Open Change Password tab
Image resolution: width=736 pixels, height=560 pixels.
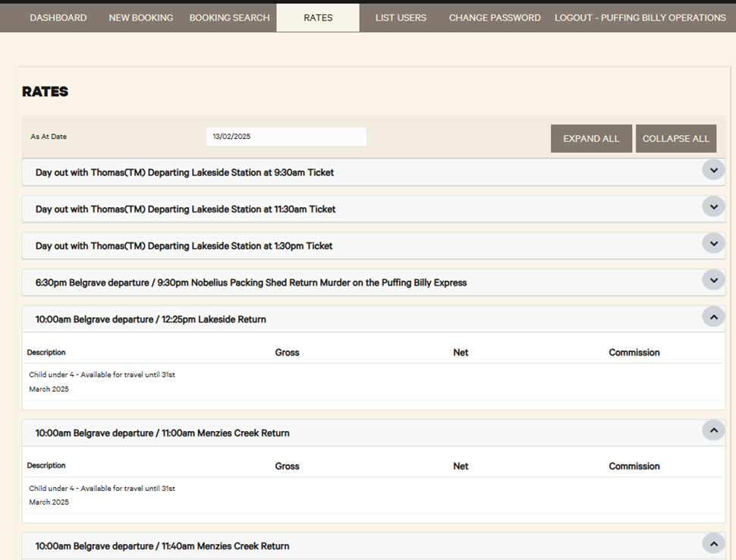[x=495, y=18]
